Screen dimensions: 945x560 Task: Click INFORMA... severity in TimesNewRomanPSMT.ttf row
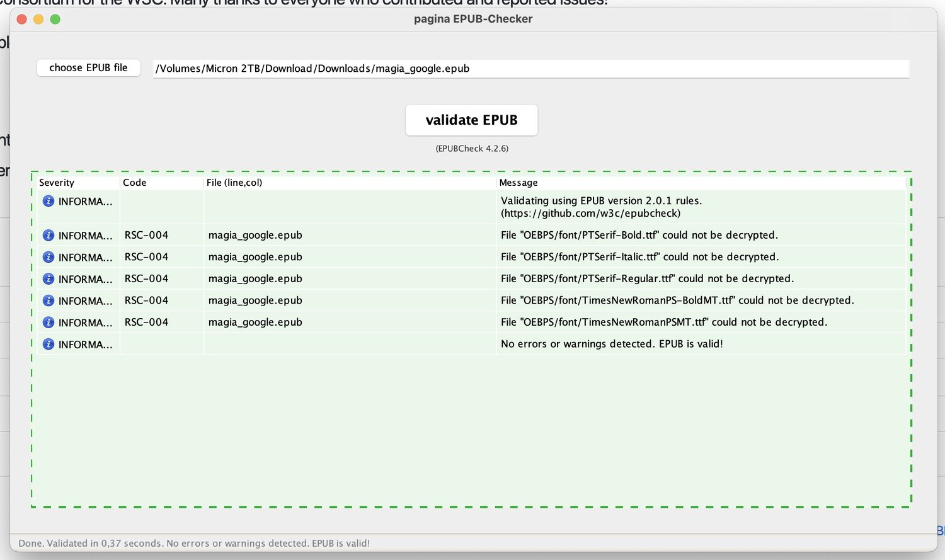click(x=85, y=323)
